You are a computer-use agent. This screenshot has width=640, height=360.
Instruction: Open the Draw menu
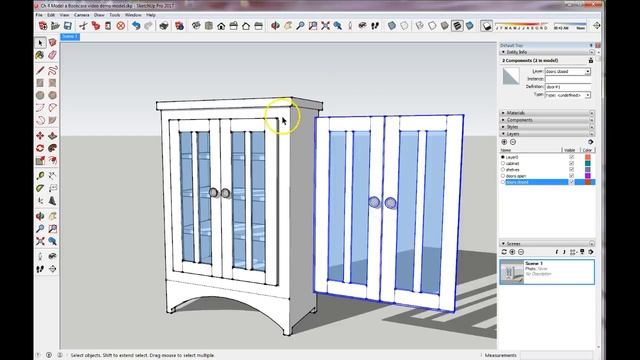[99, 15]
